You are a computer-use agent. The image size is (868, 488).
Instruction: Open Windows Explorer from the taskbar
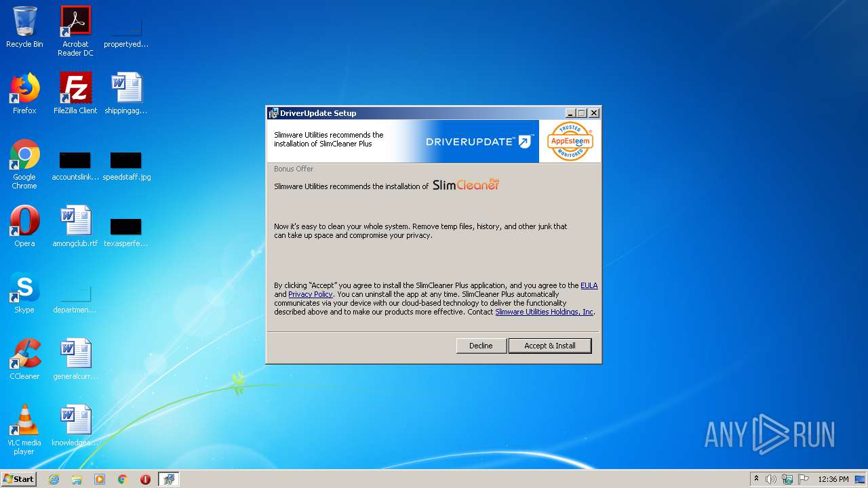click(x=77, y=479)
